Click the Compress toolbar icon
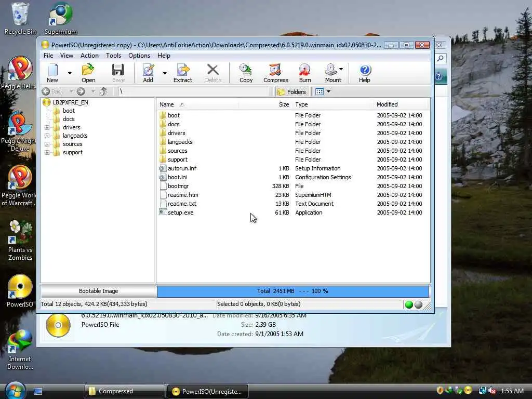The image size is (532, 399). tap(275, 73)
